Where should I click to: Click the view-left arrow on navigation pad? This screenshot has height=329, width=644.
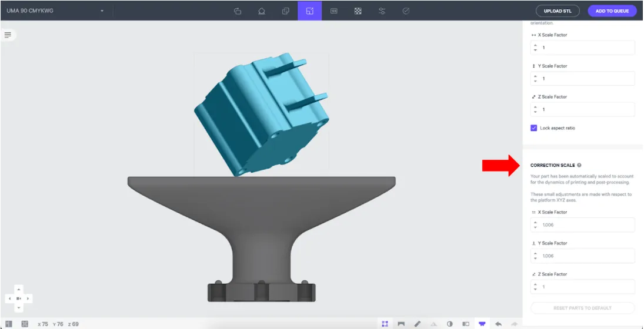click(x=10, y=298)
